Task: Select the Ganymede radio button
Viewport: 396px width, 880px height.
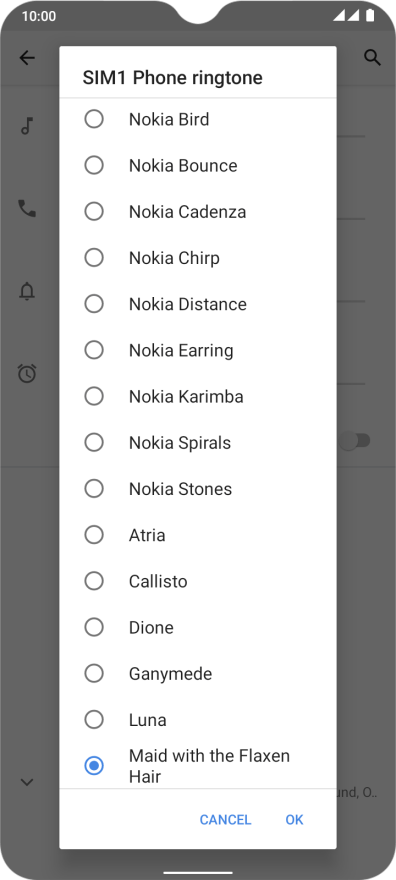Action: click(94, 673)
